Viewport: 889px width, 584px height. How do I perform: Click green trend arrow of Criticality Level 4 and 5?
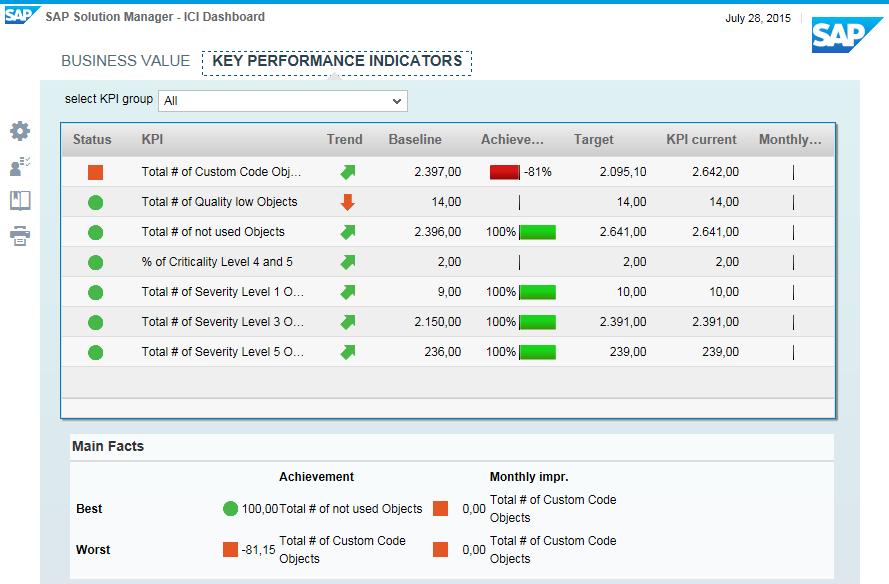pos(348,262)
